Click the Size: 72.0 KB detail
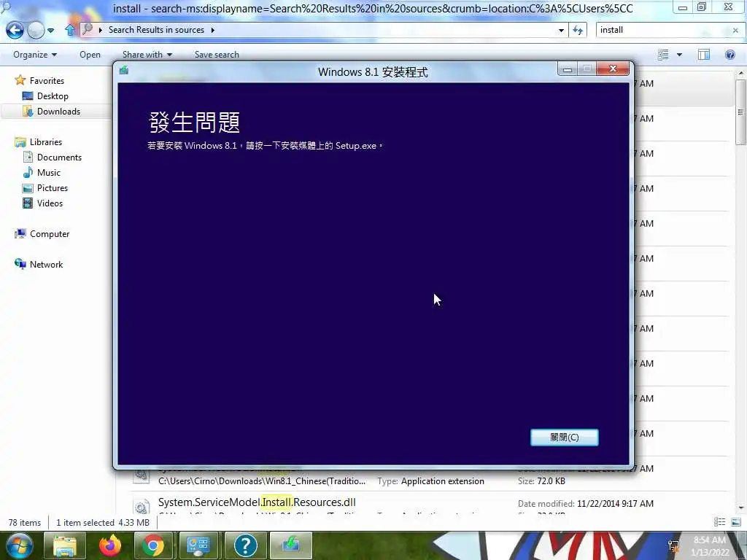 coord(541,481)
